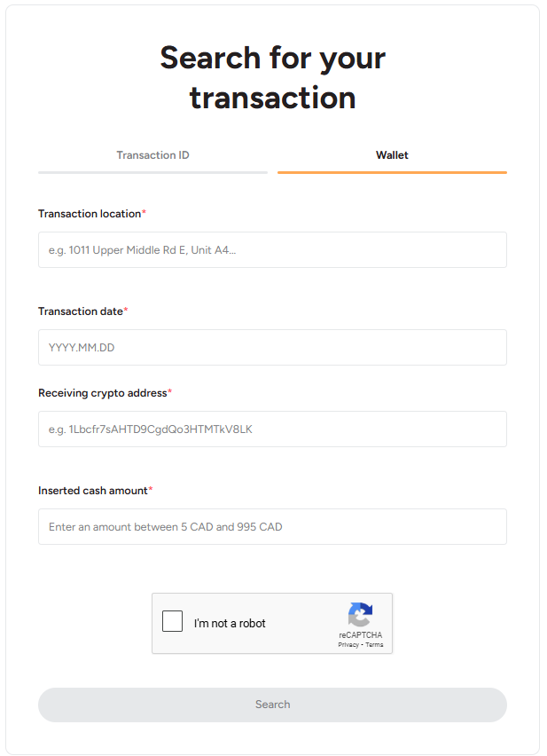Focus the Receiving crypto address field
547x756 pixels.
(272, 429)
